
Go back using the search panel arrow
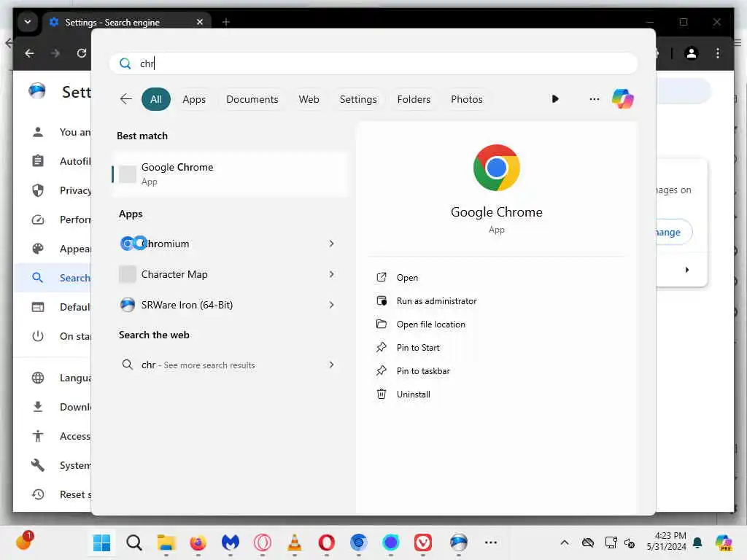click(125, 99)
